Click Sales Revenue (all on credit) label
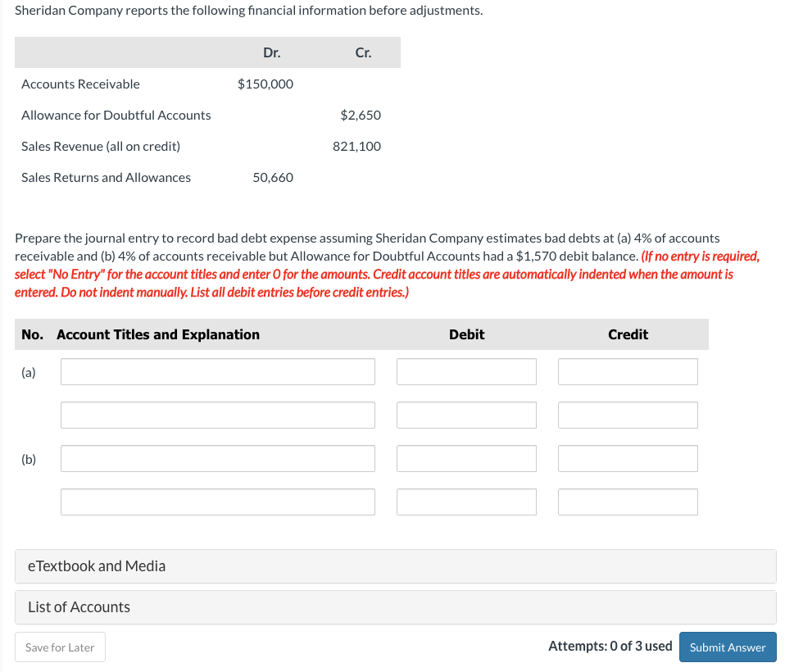Image resolution: width=785 pixels, height=672 pixels. (101, 146)
